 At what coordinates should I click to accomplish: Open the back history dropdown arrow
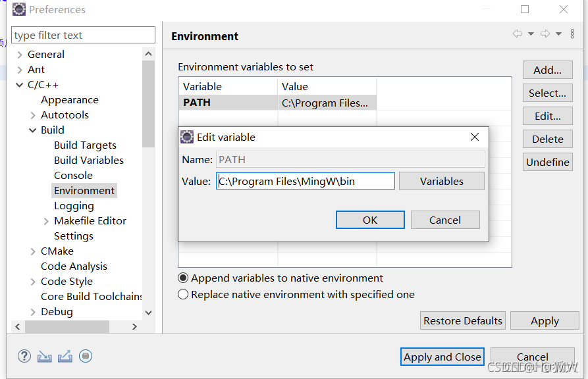531,34
